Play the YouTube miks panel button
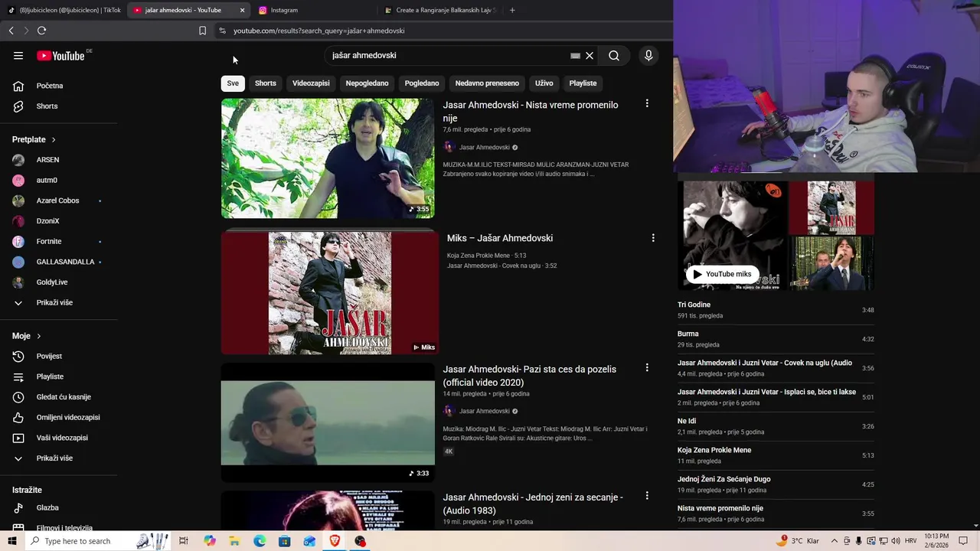 pos(722,274)
